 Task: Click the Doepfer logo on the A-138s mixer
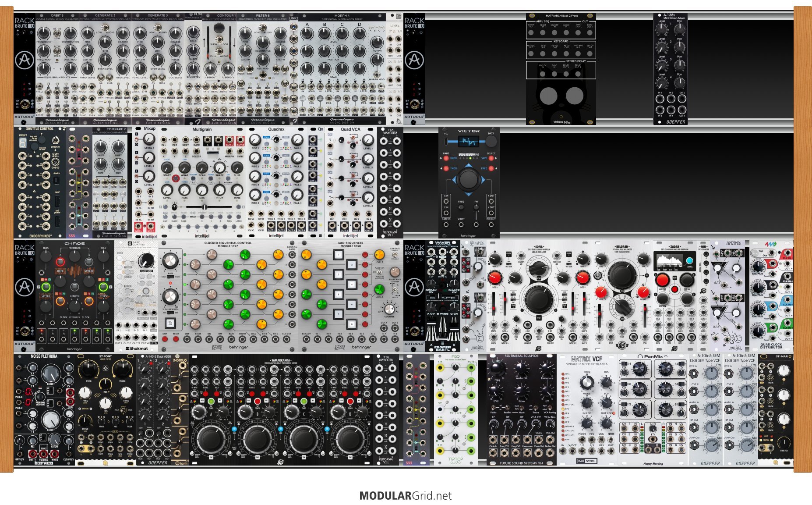(x=676, y=122)
